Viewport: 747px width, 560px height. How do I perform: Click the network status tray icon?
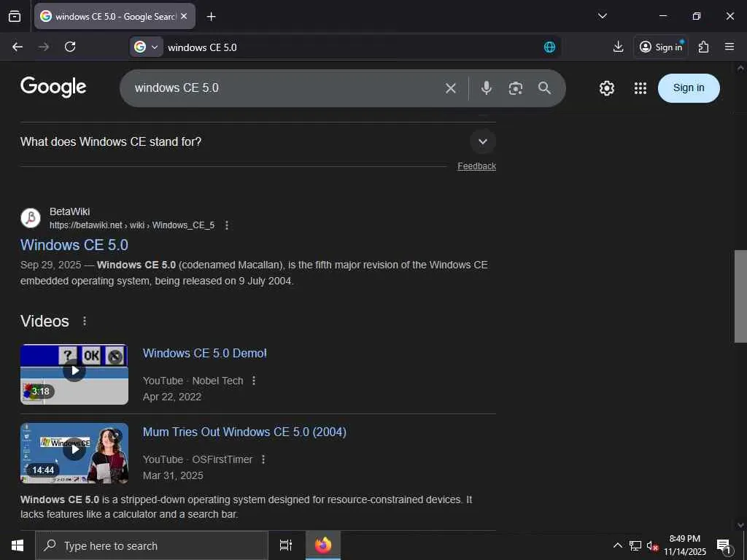(x=635, y=545)
